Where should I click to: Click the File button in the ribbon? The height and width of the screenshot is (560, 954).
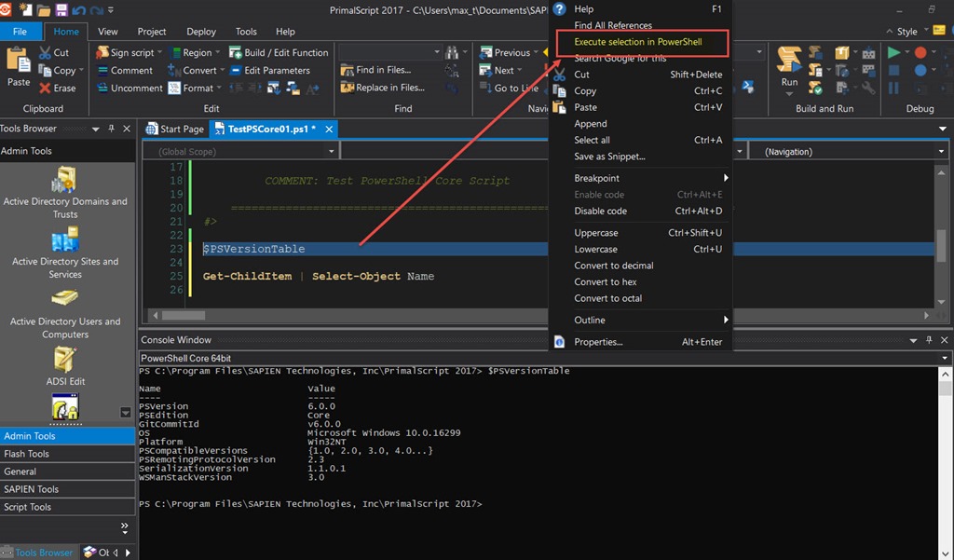[x=20, y=32]
